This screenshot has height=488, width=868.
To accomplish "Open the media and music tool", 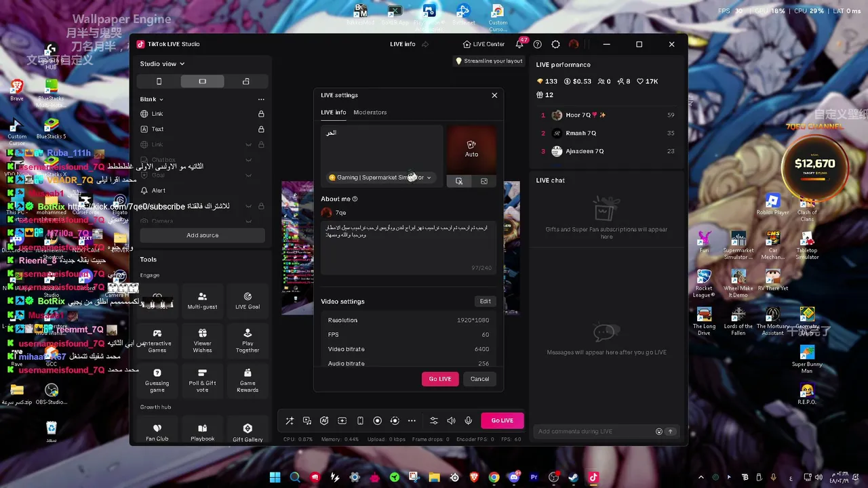I will (x=307, y=421).
